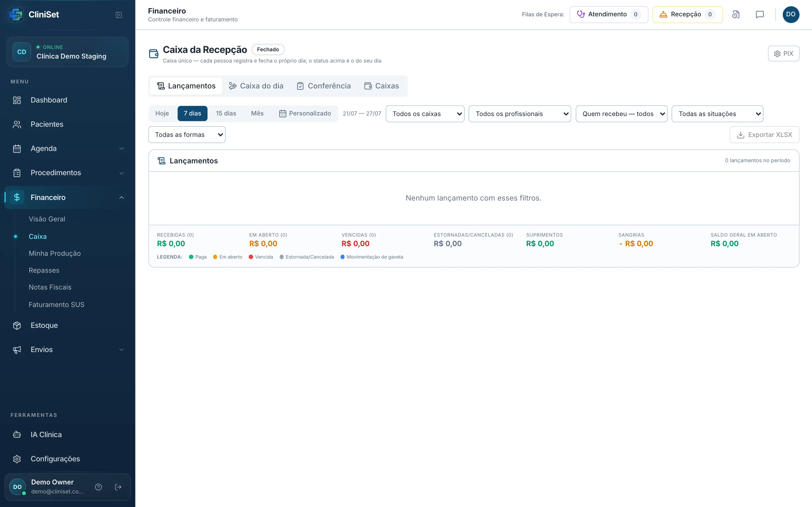Expand the Agenda menu chevron
Image resolution: width=812 pixels, height=507 pixels.
tap(122, 148)
